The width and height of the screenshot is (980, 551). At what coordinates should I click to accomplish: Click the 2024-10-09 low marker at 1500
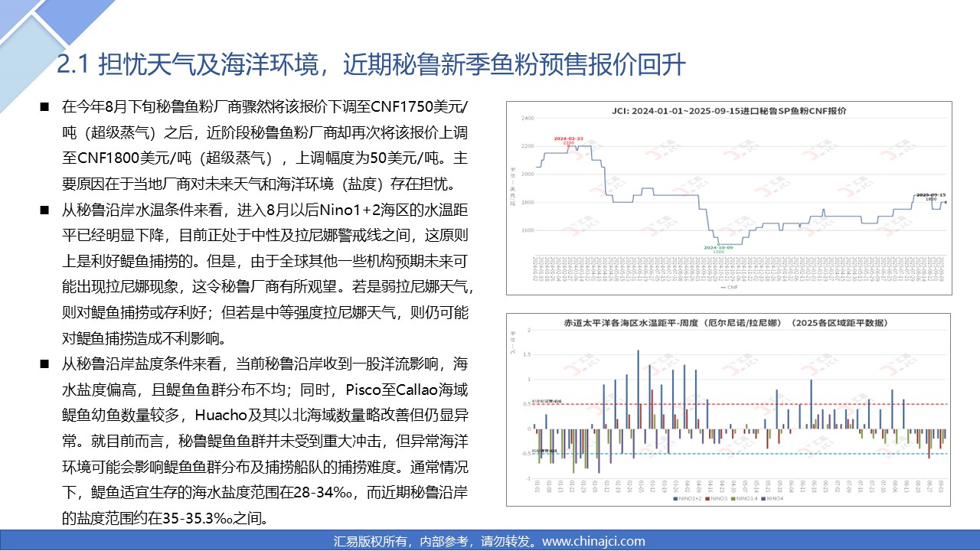pos(719,243)
